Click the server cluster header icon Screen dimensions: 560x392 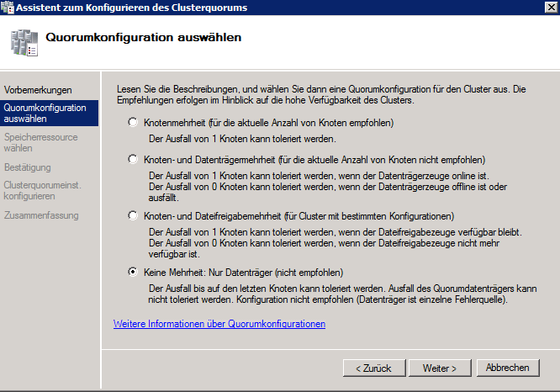(24, 43)
